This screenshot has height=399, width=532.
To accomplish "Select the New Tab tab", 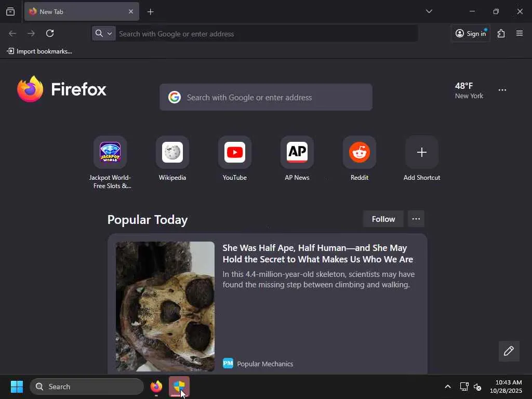I will (x=82, y=11).
